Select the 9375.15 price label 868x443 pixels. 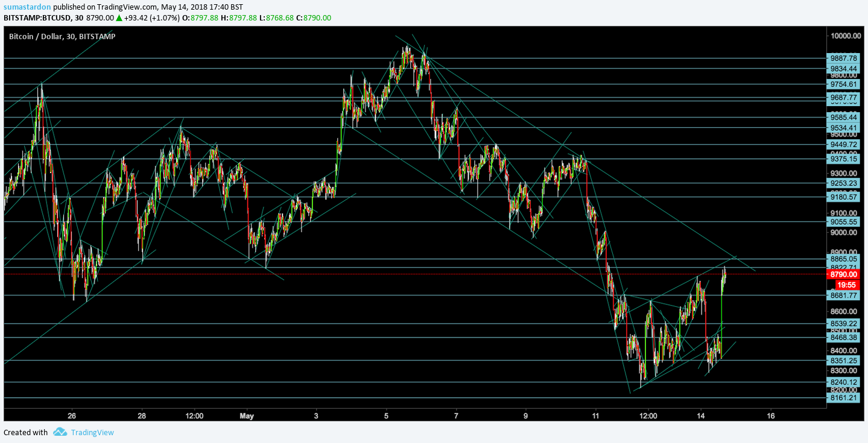point(843,159)
